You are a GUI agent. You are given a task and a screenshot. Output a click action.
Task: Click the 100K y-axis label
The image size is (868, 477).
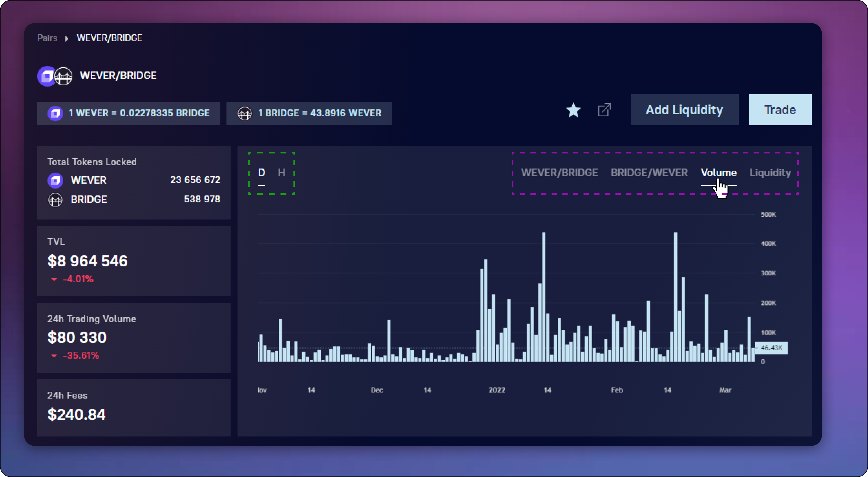(x=768, y=333)
